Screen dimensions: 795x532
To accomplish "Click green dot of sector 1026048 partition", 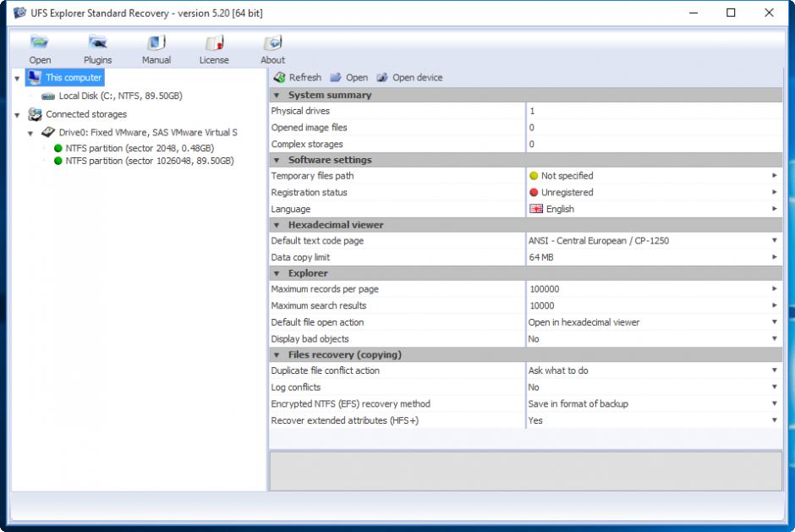I will click(58, 161).
